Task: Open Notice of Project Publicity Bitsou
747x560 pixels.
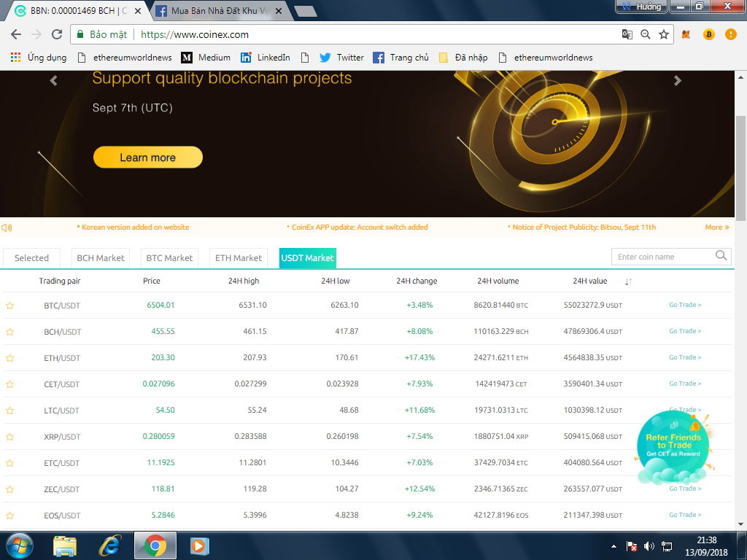Action: pos(584,227)
